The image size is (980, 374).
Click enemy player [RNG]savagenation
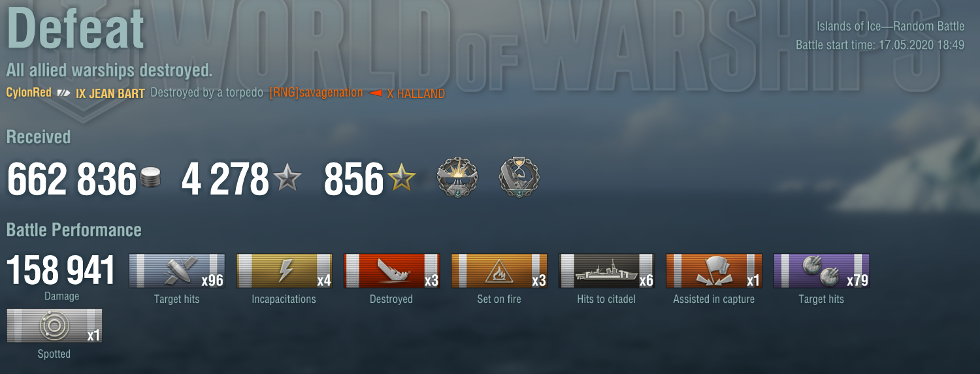(x=316, y=93)
